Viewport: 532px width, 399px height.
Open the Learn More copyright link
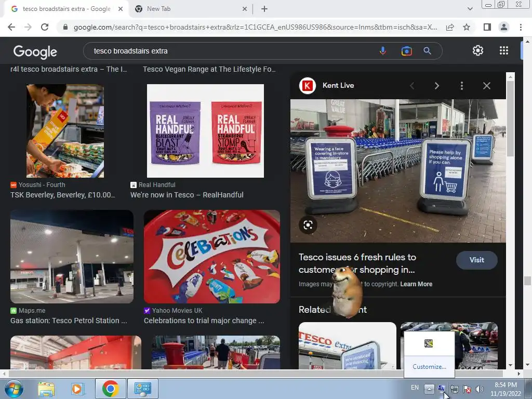pos(416,284)
